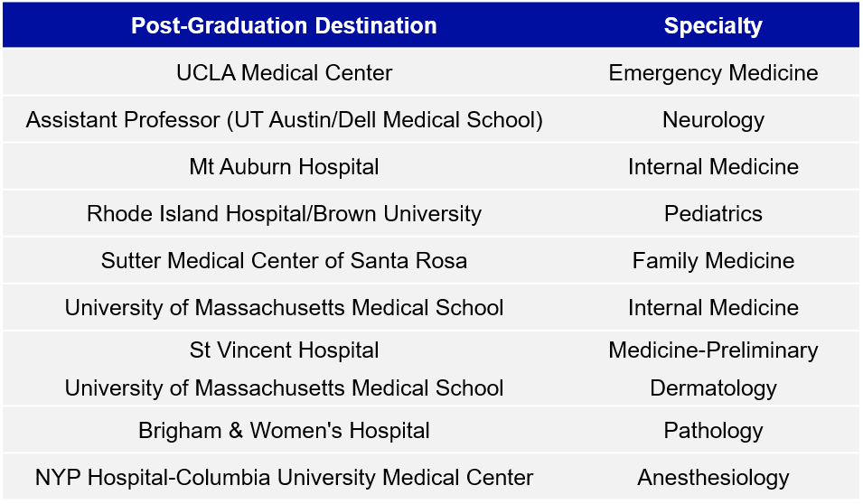This screenshot has height=504, width=863.
Task: Click the St Vincent Hospital text
Action: (x=284, y=350)
